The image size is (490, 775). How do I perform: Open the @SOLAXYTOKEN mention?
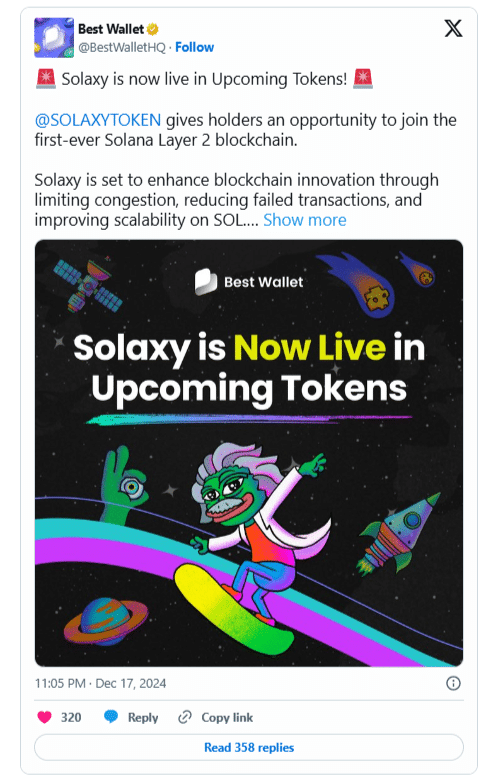[x=98, y=120]
